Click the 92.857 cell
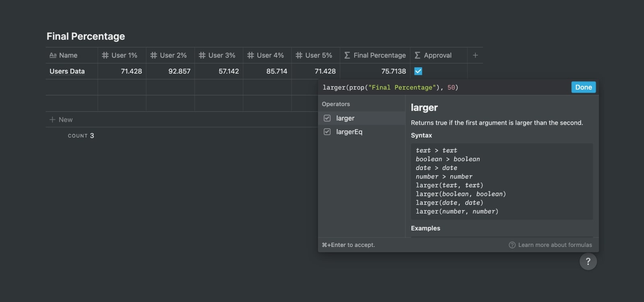The width and height of the screenshot is (644, 302). (170, 71)
